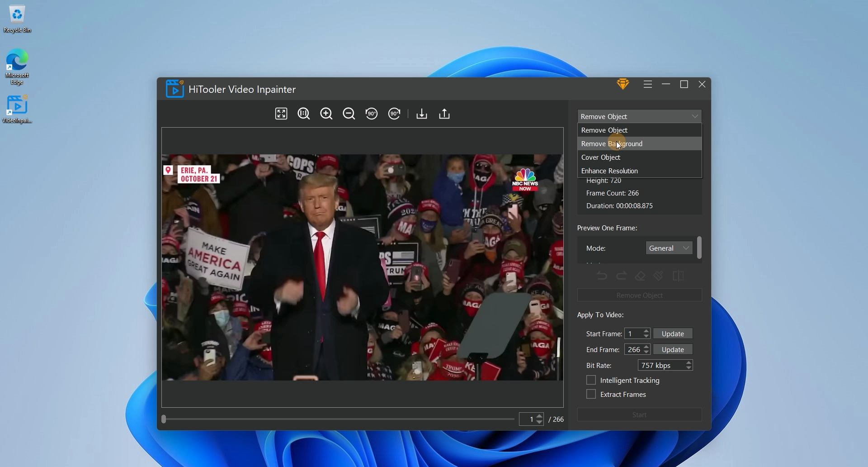
Task: Zoom out using the magnifier minus icon
Action: point(349,114)
